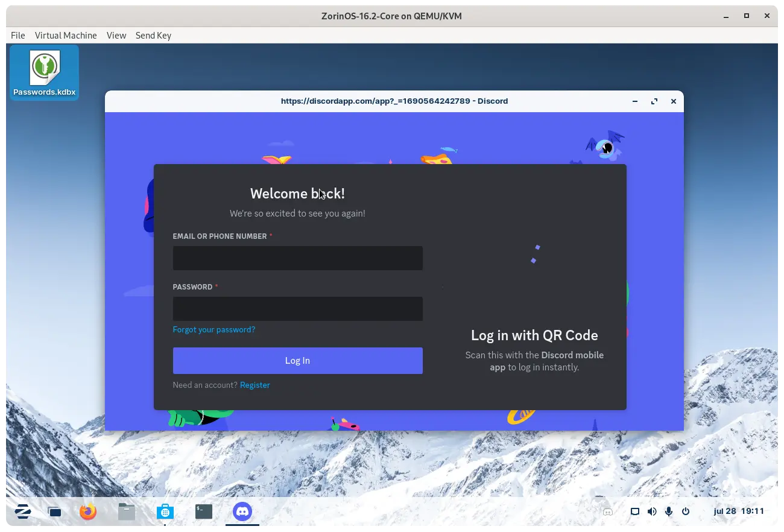The width and height of the screenshot is (784, 532).
Task: Click the Log In button
Action: tap(297, 361)
